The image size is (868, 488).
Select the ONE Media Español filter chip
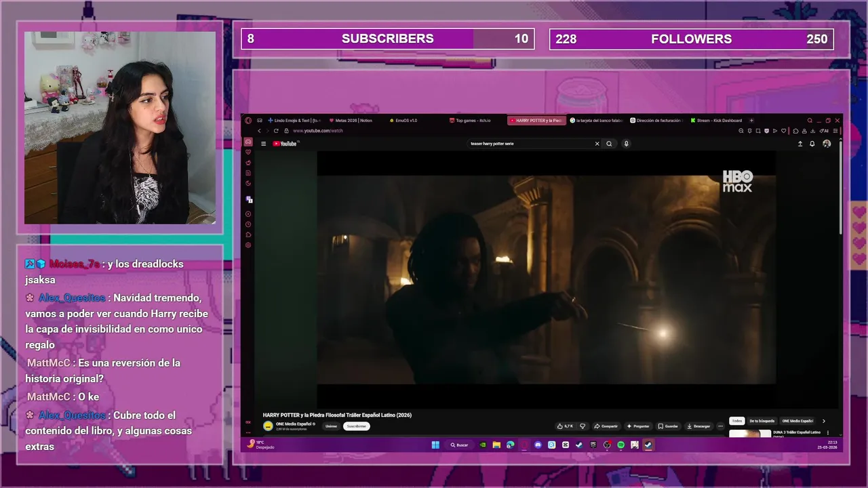pyautogui.click(x=797, y=421)
